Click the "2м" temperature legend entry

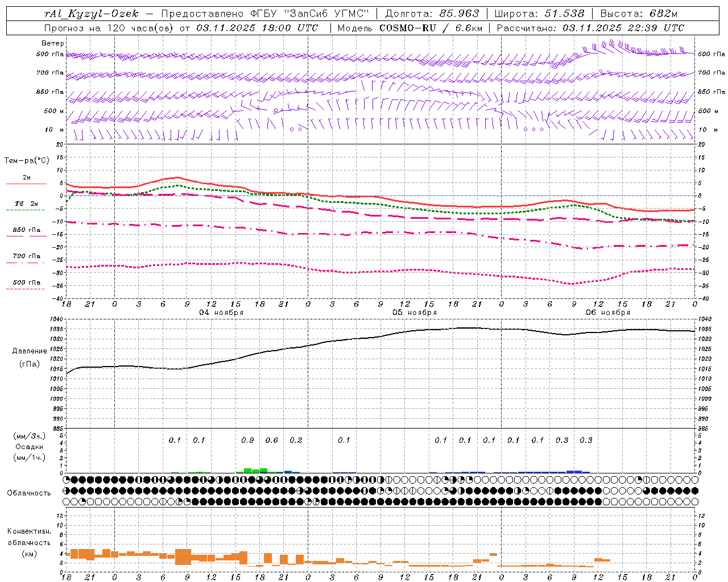[27, 178]
